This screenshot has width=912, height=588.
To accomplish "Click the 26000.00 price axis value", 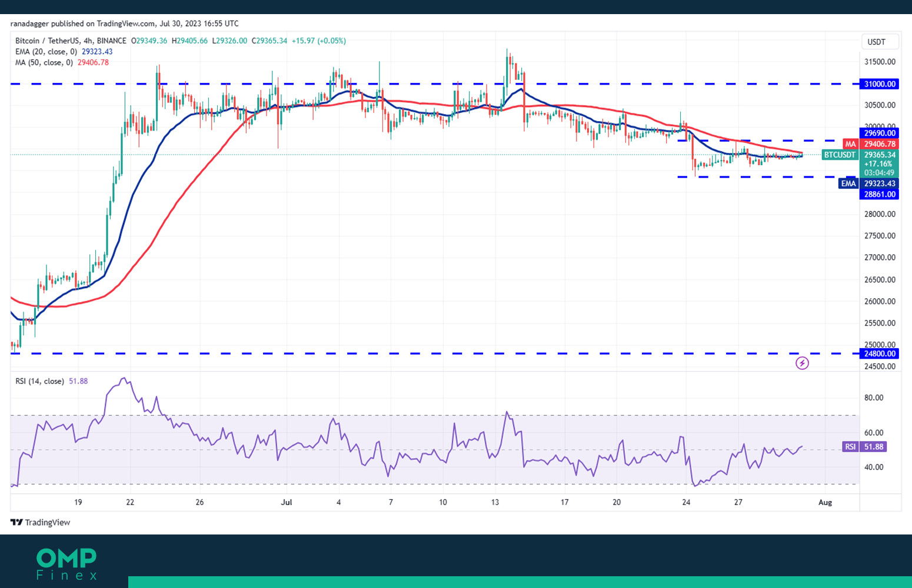I will click(880, 301).
